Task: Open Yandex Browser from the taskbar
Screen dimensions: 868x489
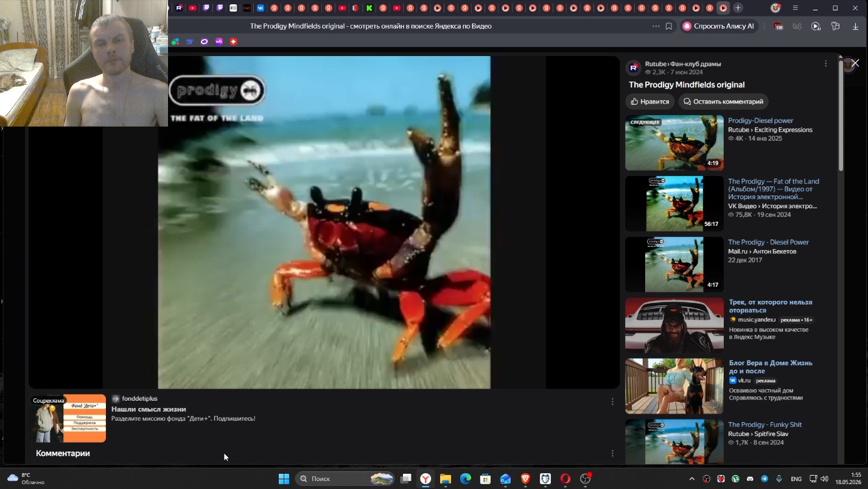Action: [426, 479]
